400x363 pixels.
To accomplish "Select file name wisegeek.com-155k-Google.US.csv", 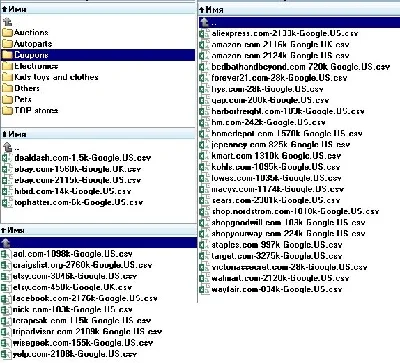I will pyautogui.click(x=83, y=343).
